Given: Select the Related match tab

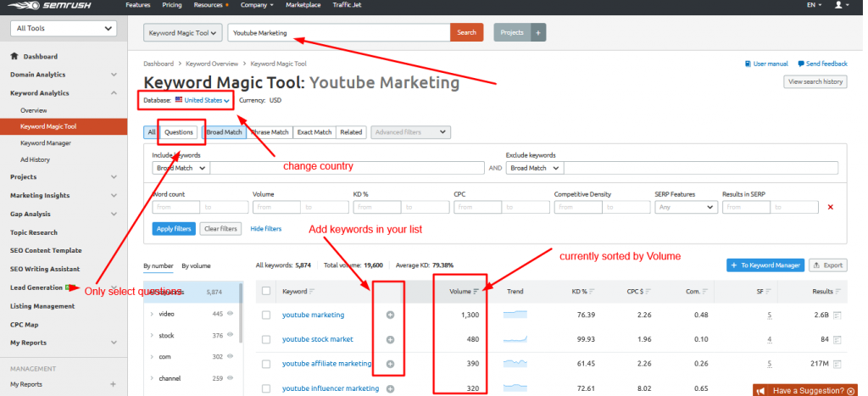Looking at the screenshot, I should [x=351, y=132].
